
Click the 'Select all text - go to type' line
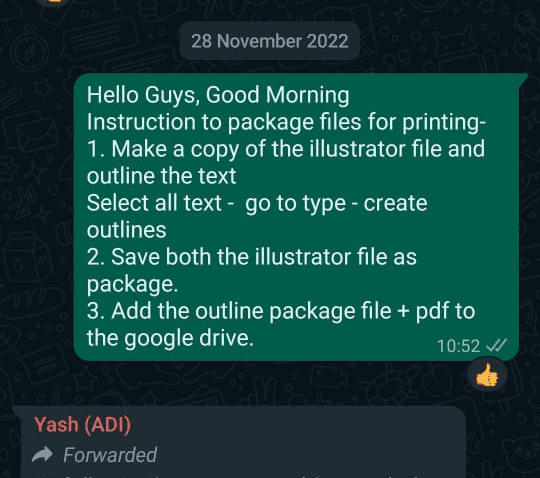pyautogui.click(x=257, y=203)
